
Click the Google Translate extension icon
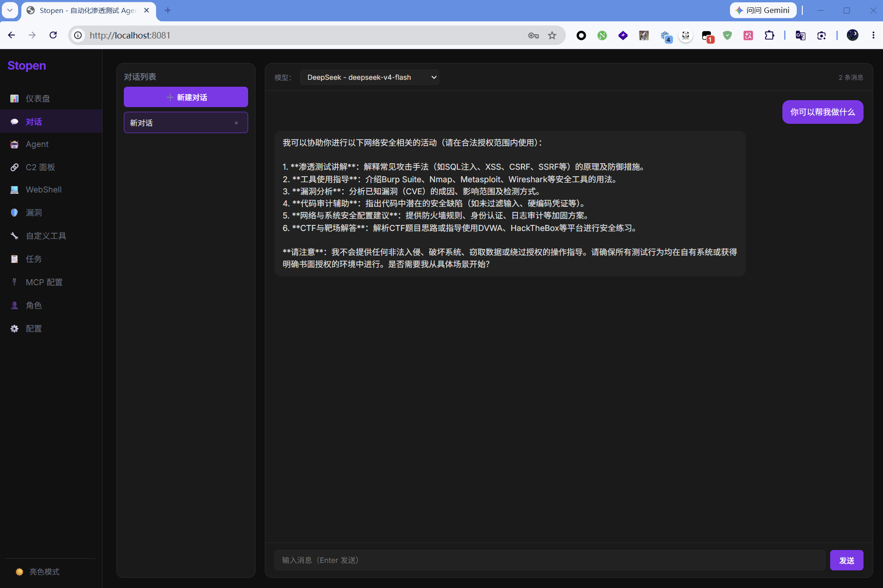pyautogui.click(x=800, y=35)
